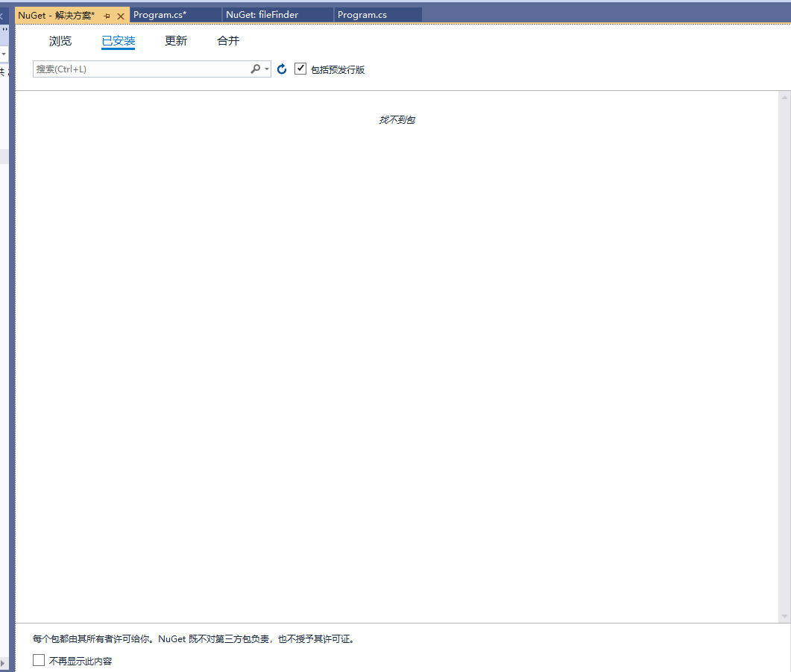
Task: Expand the search options beside the magnifier
Action: point(266,68)
